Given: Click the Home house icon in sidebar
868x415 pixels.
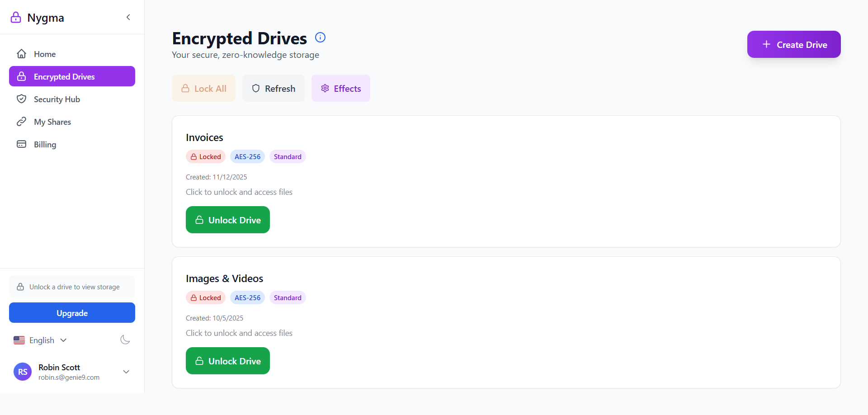Looking at the screenshot, I should (x=21, y=54).
